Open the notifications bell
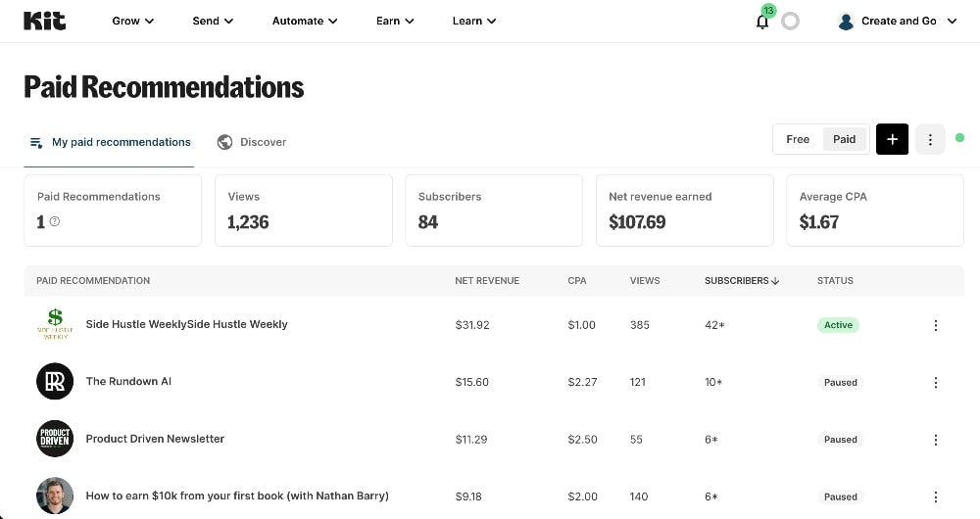Image resolution: width=980 pixels, height=519 pixels. pos(761,22)
